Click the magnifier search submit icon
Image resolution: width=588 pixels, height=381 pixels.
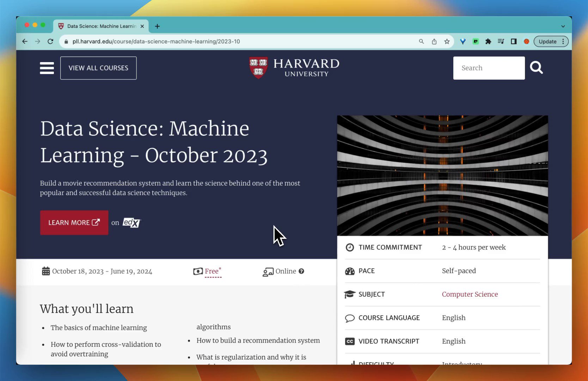point(536,67)
